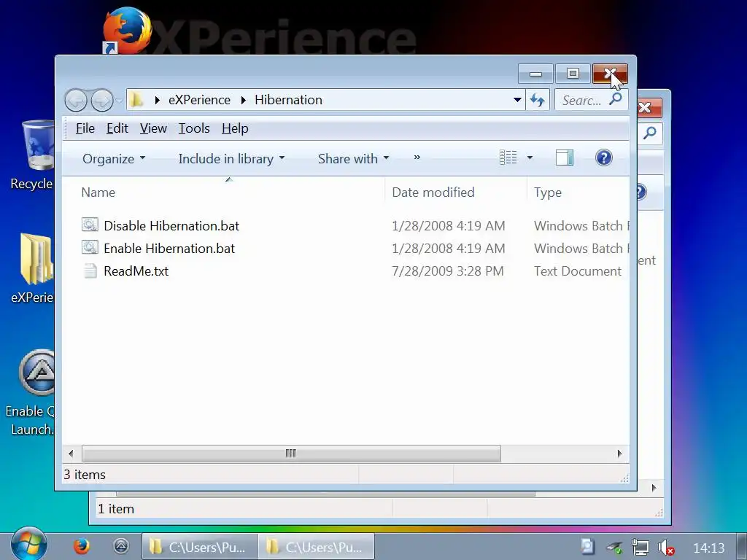The image size is (747, 560).
Task: Click the Disable Hibernation.bat file name
Action: coord(171,226)
